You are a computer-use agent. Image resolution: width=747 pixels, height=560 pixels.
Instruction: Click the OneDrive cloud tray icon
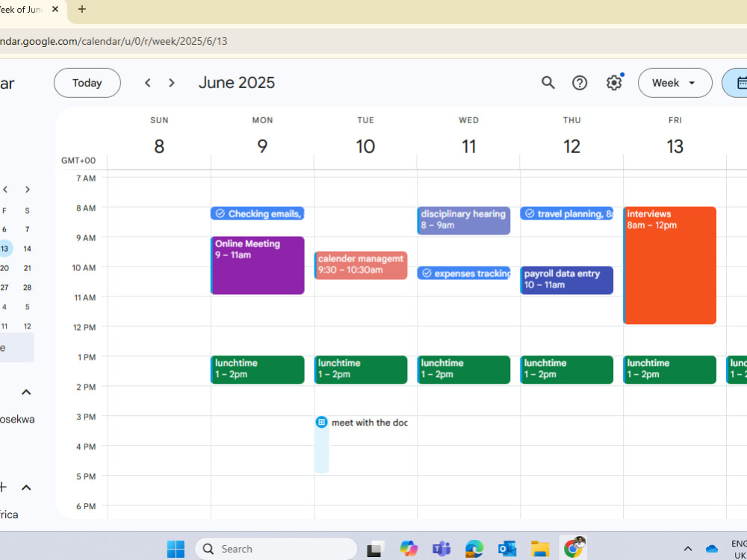click(711, 549)
